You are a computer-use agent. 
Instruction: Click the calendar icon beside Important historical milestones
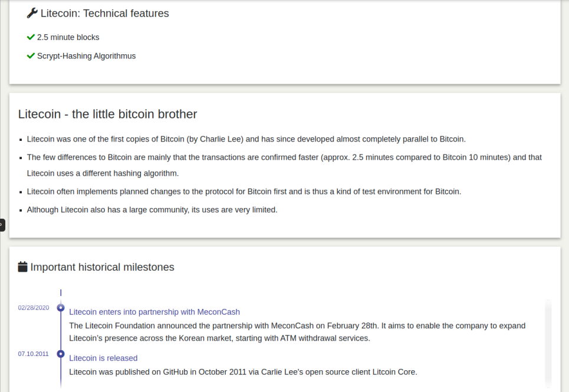click(22, 266)
